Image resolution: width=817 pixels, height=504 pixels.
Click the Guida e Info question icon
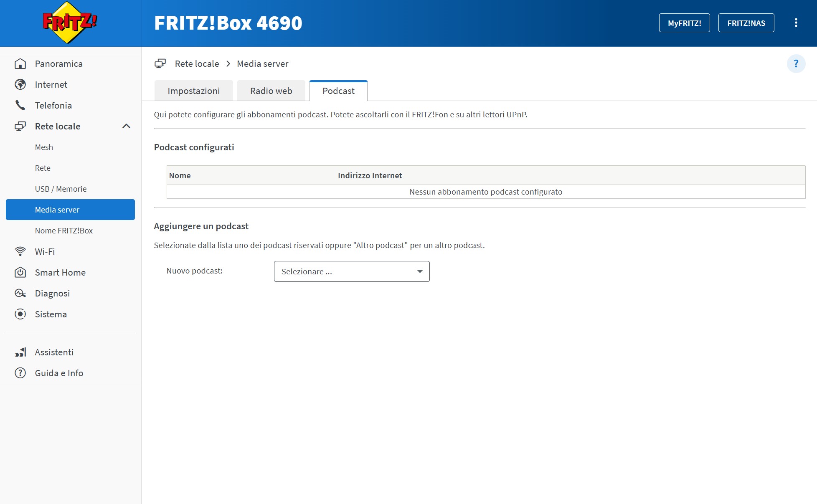click(x=20, y=373)
